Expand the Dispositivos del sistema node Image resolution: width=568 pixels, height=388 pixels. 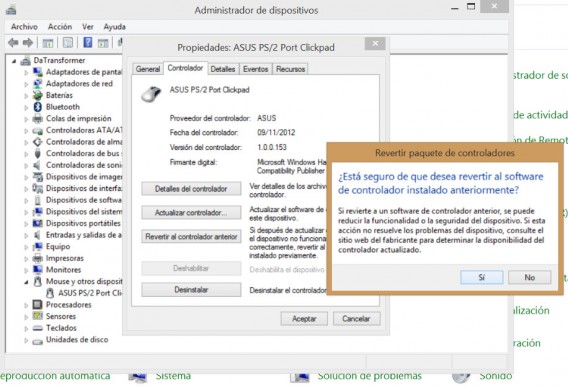(x=26, y=212)
